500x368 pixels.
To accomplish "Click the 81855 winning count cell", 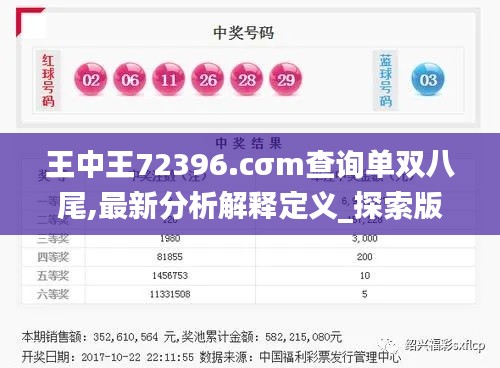I will pyautogui.click(x=170, y=257).
